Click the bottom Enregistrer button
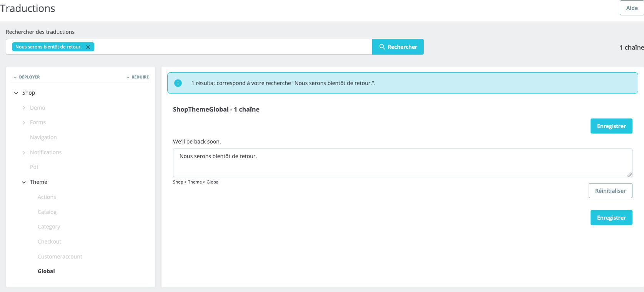Image resolution: width=644 pixels, height=292 pixels. point(611,218)
